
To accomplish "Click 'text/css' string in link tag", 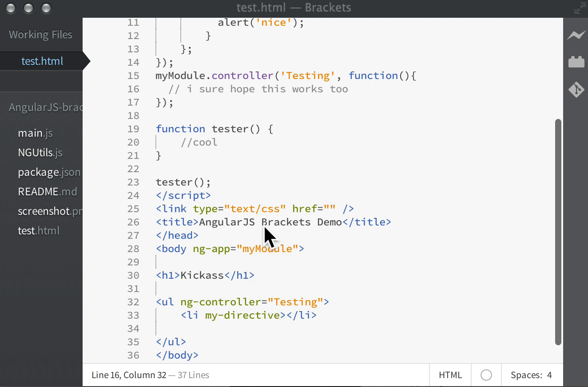I will (255, 209).
